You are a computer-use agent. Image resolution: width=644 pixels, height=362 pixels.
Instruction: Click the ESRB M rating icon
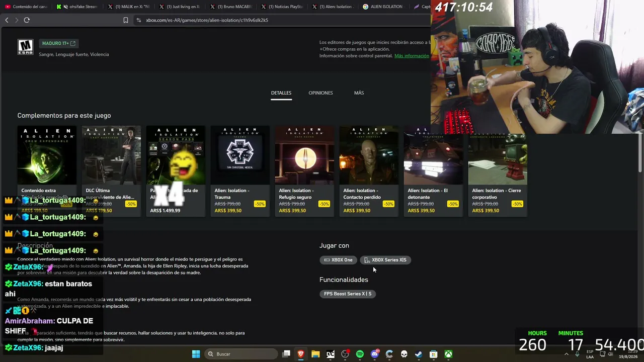(x=25, y=47)
